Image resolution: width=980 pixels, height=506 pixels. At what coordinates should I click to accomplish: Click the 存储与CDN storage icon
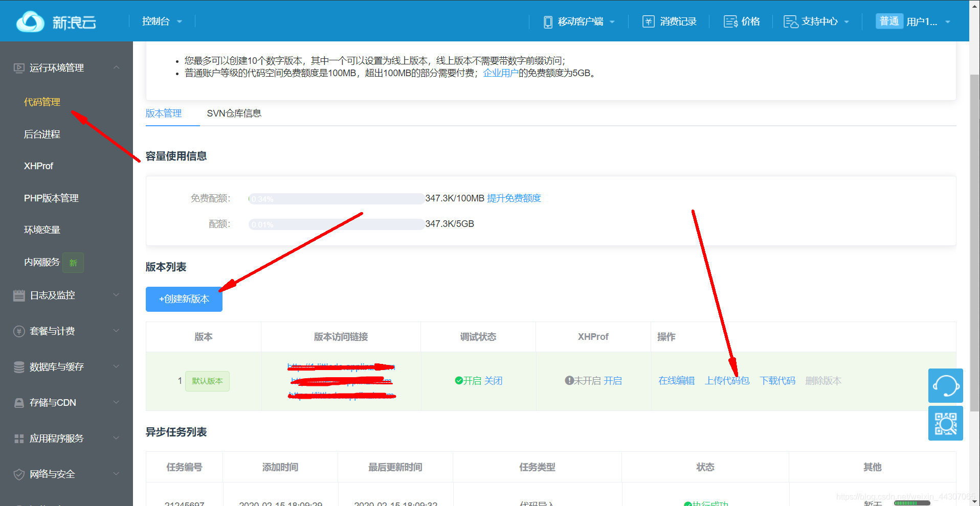pyautogui.click(x=19, y=403)
